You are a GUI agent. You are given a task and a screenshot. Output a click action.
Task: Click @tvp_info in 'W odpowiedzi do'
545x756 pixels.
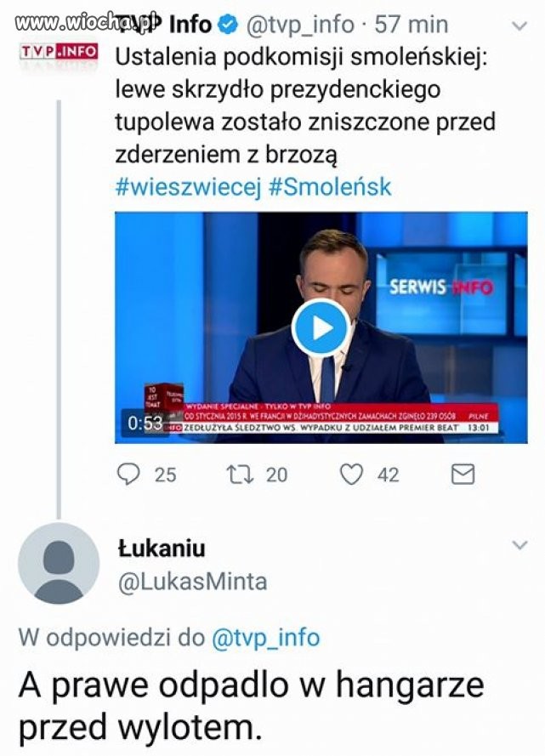tap(264, 638)
